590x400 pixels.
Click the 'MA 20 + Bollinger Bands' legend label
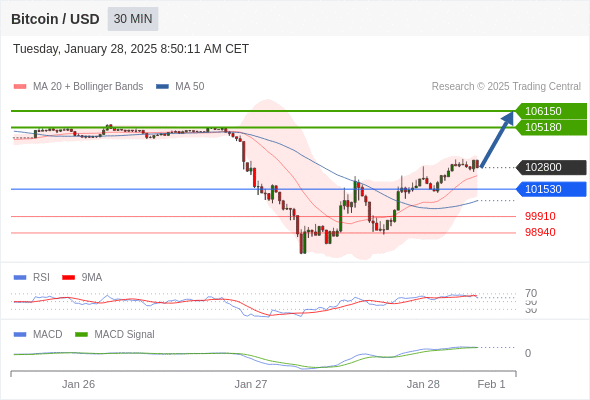pos(88,87)
